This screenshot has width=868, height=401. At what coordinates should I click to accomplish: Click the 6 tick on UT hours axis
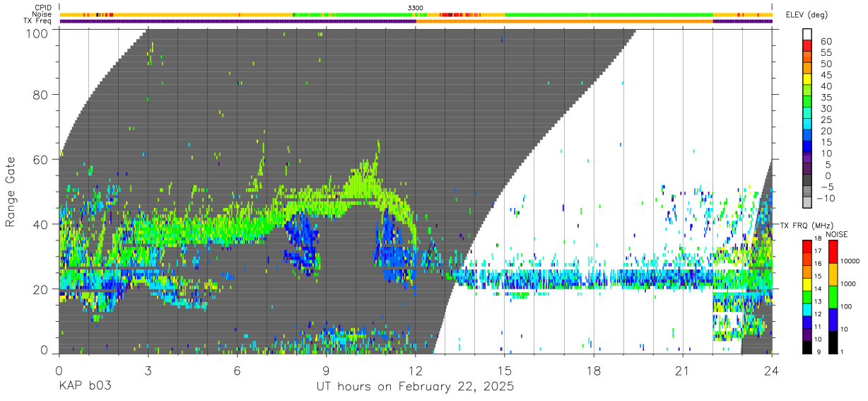tap(237, 370)
